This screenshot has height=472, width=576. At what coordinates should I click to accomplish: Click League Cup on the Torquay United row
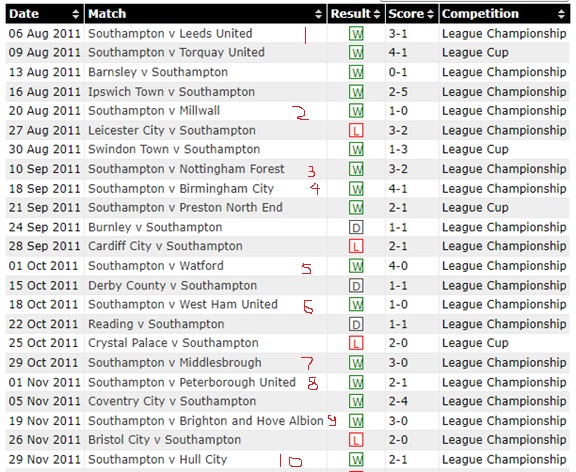click(x=475, y=53)
